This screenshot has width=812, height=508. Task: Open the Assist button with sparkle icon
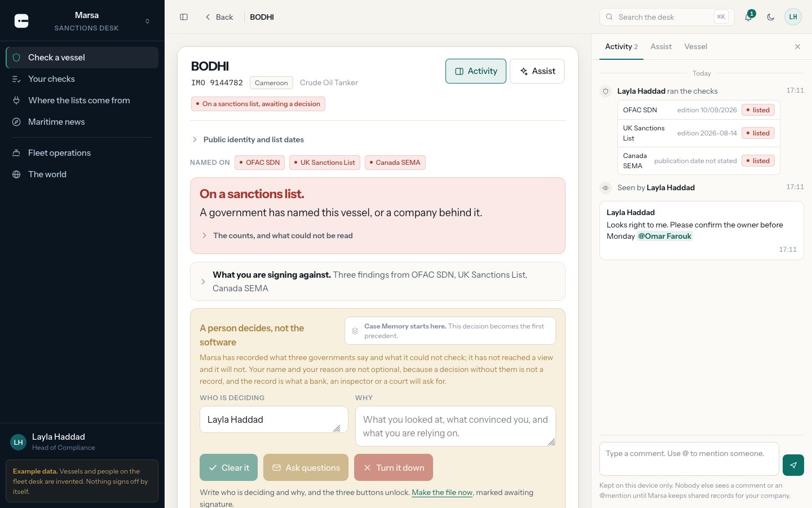click(x=537, y=71)
